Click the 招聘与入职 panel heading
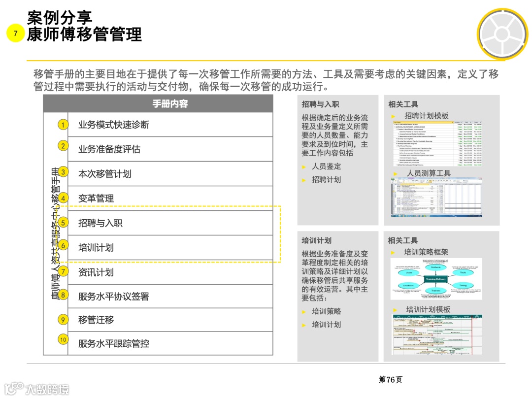This screenshot has width=532, height=399. 320,104
